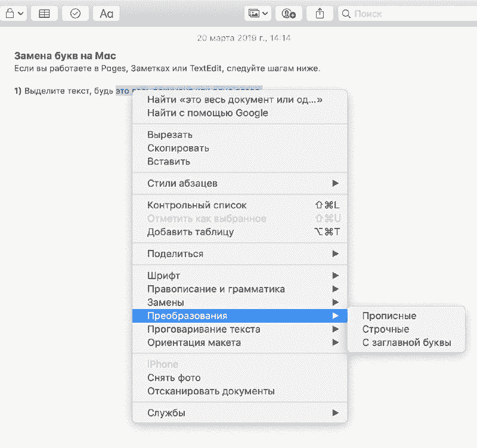Screen dimensions: 477x448
Task: Insert a table using the table toolbar icon
Action: click(x=44, y=13)
